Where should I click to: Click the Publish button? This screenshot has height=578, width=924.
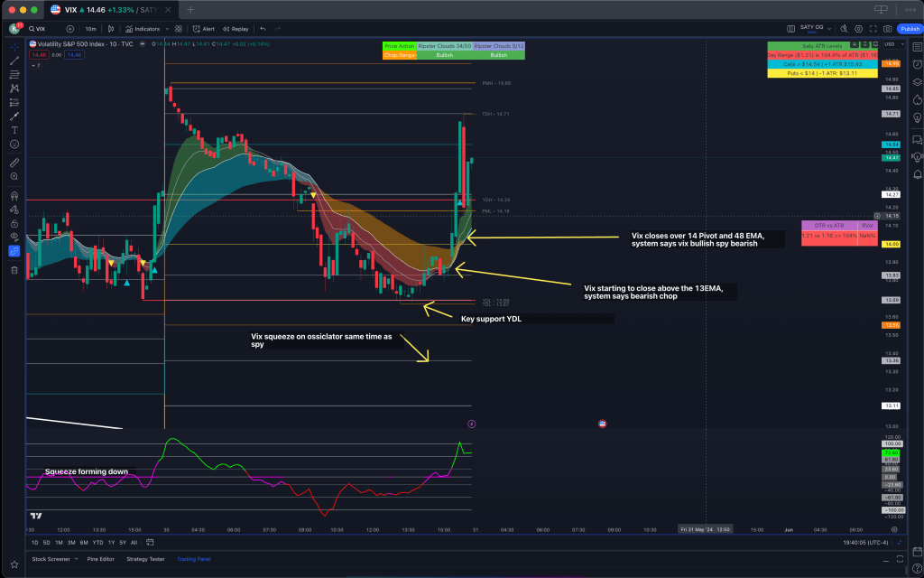click(x=909, y=29)
